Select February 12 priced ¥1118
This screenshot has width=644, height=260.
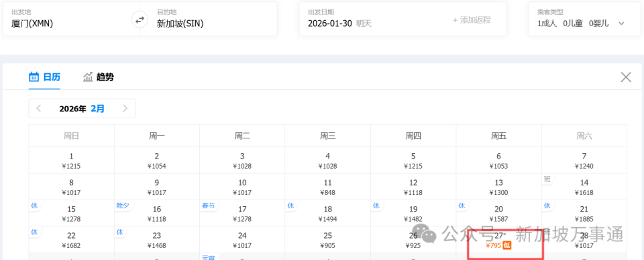point(413,187)
